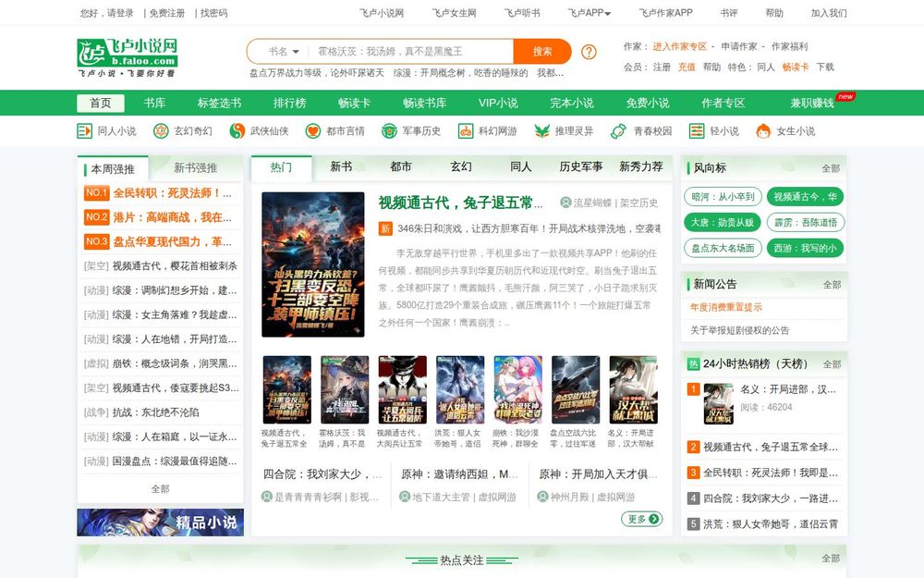This screenshot has width=924, height=578.
Task: Click the arrow icon on 更多 button
Action: (x=654, y=519)
